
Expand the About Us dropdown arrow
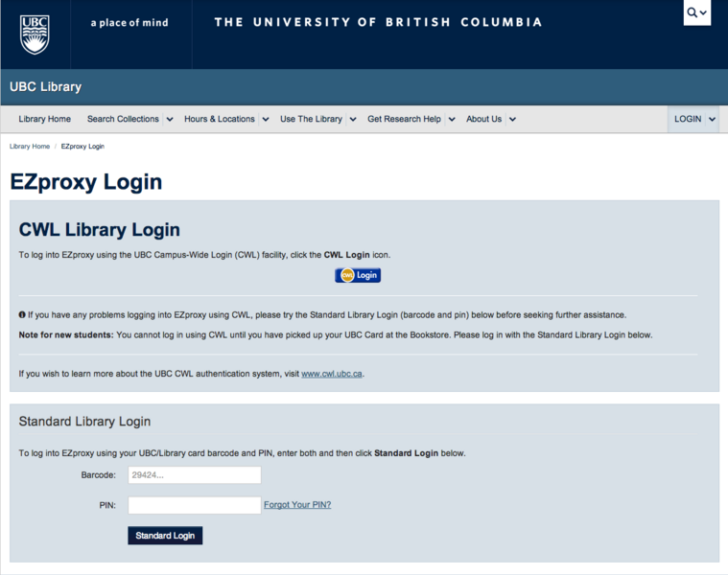click(x=512, y=120)
